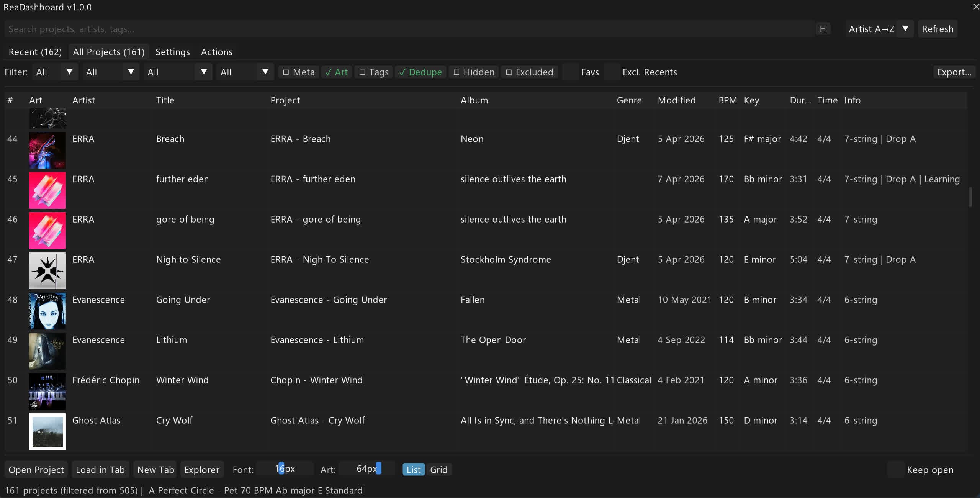Toggle the Excl. Recents filter
This screenshot has height=498, width=980.
(x=612, y=72)
